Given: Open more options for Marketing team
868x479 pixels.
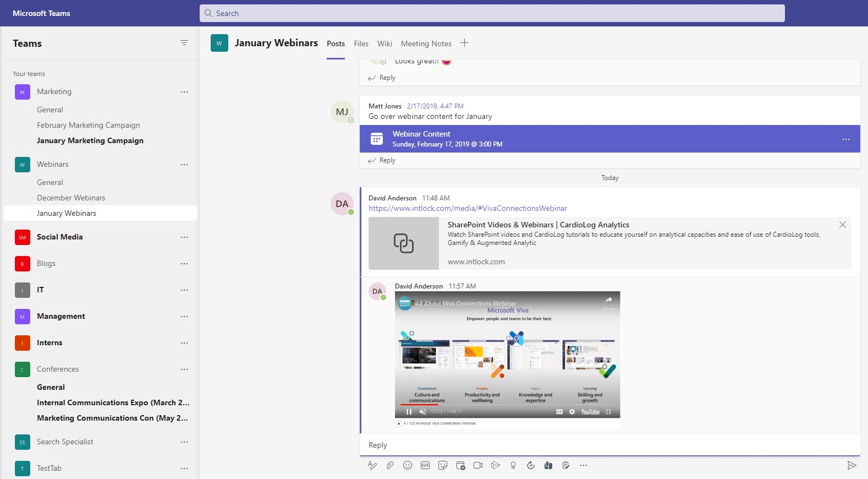Looking at the screenshot, I should coord(184,92).
